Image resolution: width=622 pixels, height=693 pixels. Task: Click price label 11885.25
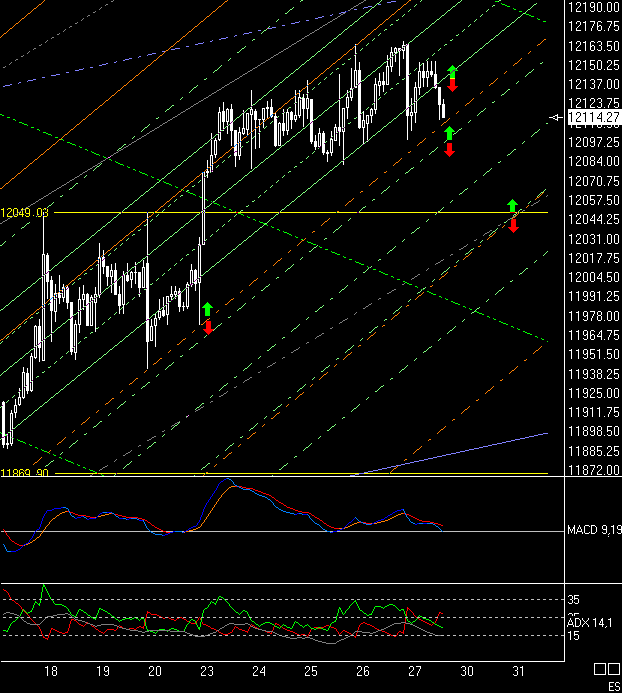594,451
